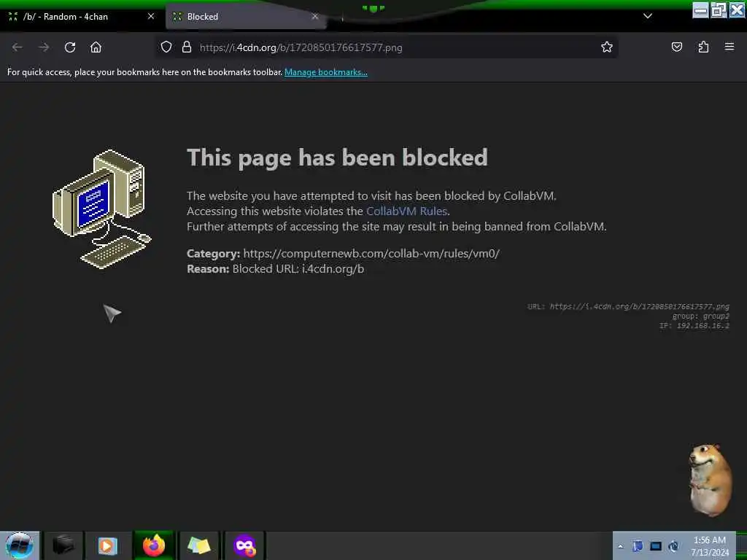
Task: Close the Blocked tab
Action: click(x=315, y=16)
